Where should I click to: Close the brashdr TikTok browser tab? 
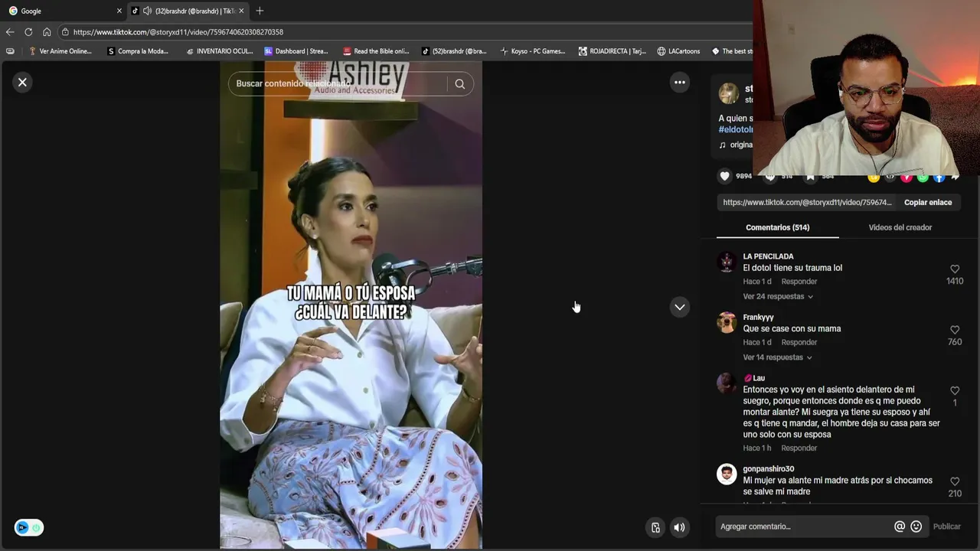241,11
